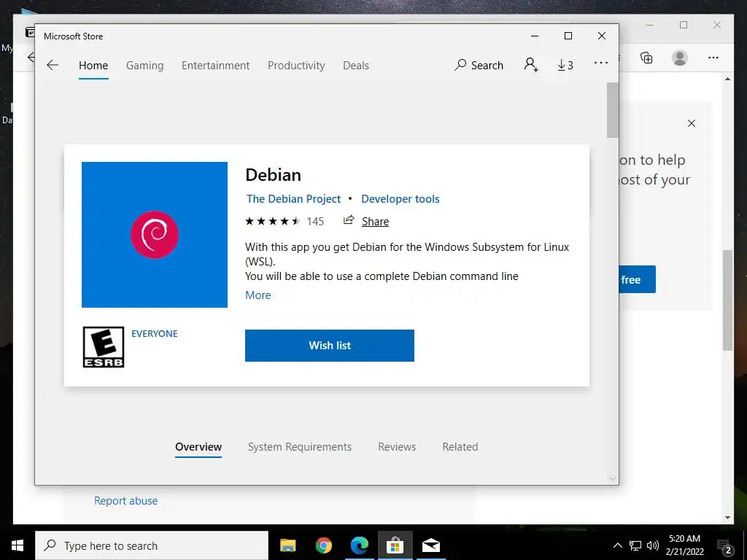Viewport: 747px width, 560px height.
Task: Open File Explorer from the taskbar
Action: [x=287, y=545]
